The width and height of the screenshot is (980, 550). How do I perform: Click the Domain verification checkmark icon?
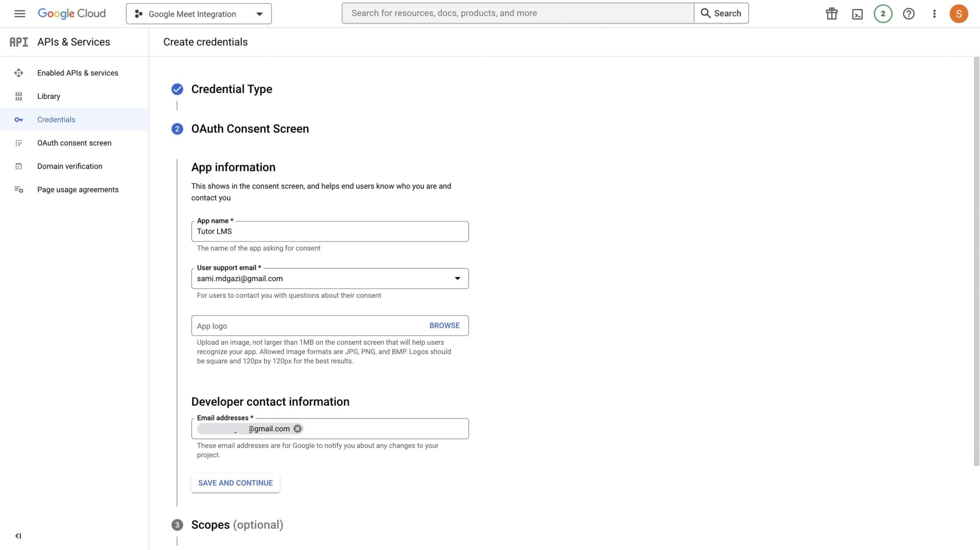pyautogui.click(x=19, y=166)
